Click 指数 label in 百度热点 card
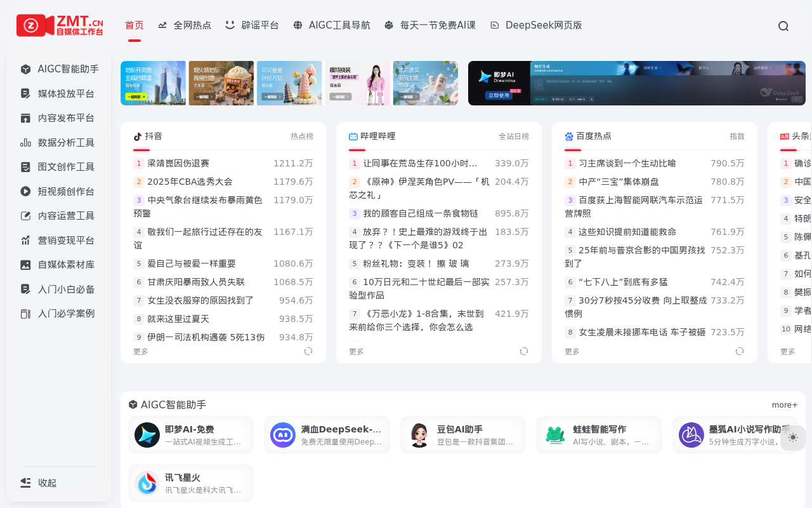Screen dimensions: 812x508 pos(737,137)
